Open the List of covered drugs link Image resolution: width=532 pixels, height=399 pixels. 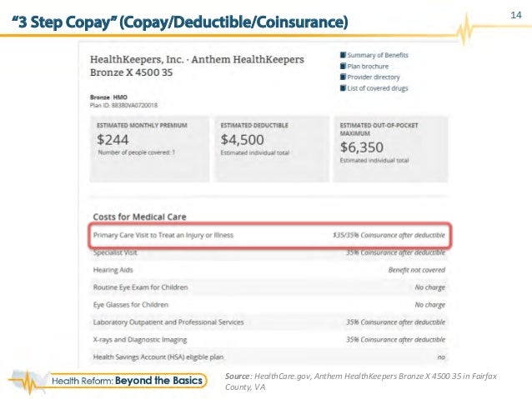(x=378, y=88)
